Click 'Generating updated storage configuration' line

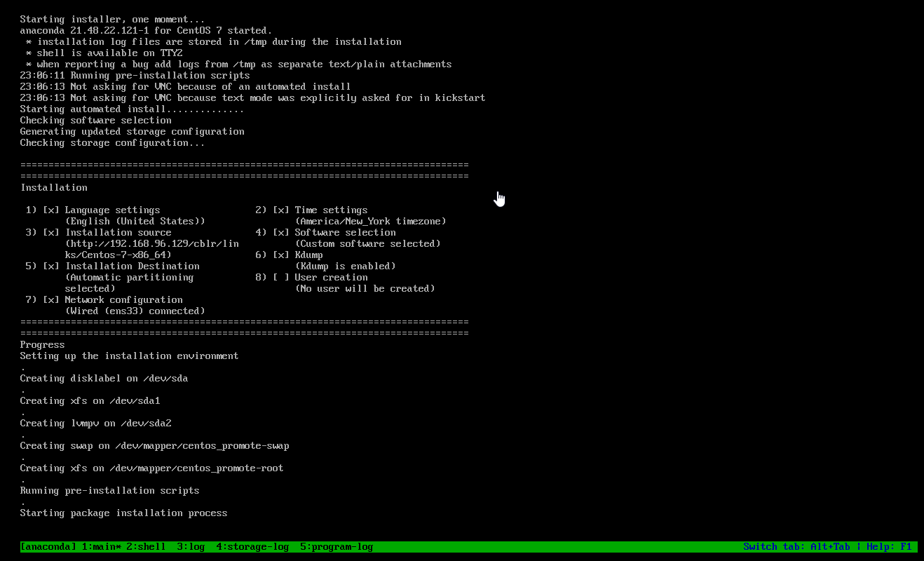pyautogui.click(x=132, y=131)
